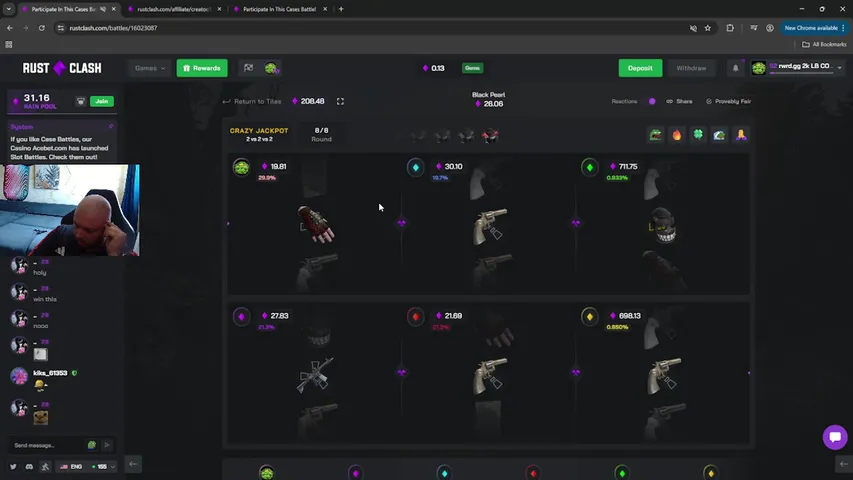Toggle fullscreen battle view
This screenshot has height=480, width=853.
coord(340,101)
